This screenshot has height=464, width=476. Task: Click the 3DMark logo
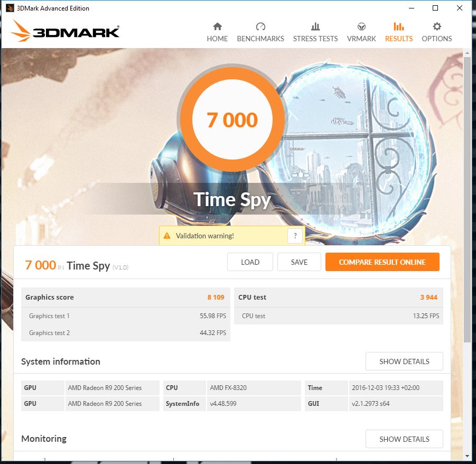(x=65, y=31)
